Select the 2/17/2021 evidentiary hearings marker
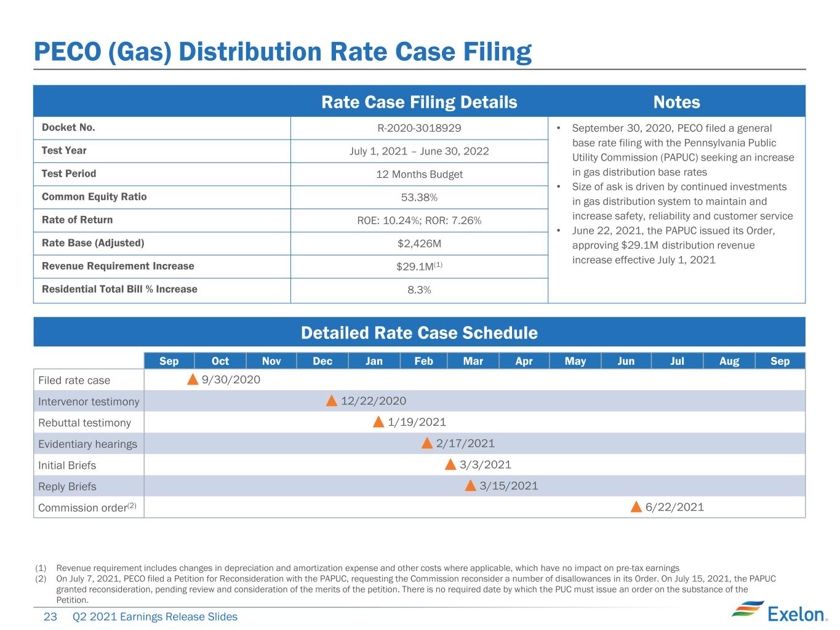Image resolution: width=840 pixels, height=630 pixels. (426, 443)
